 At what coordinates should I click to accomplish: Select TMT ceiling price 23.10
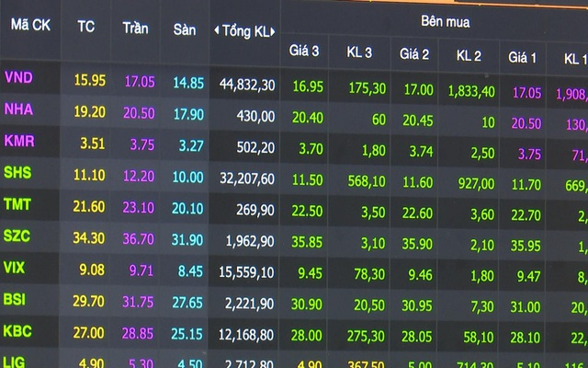[x=139, y=207]
